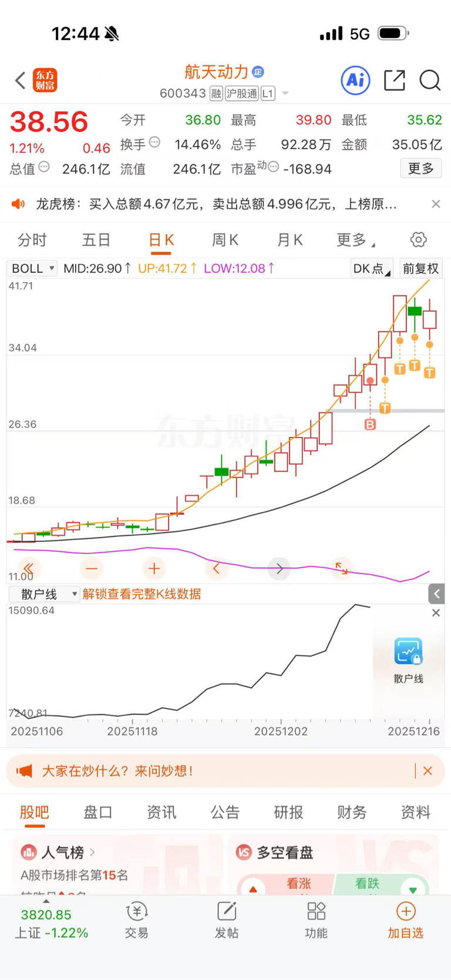The image size is (451, 980).
Task: Close the 妙想 banner with orange X
Action: coord(428,771)
